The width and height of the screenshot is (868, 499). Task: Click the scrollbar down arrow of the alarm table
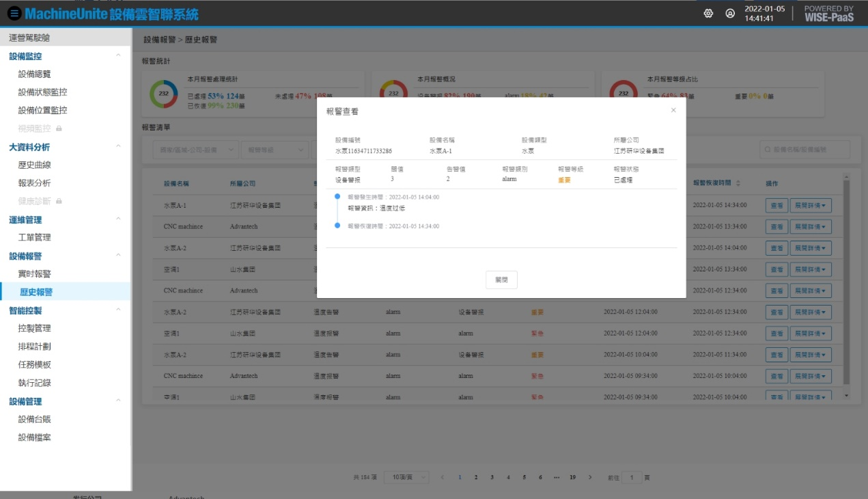[x=847, y=395]
